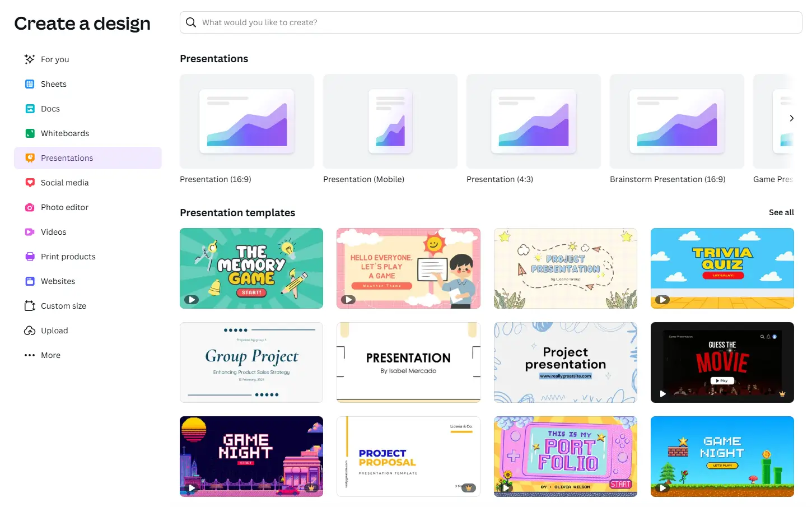Select the Print products icon
Image resolution: width=812 pixels, height=507 pixels.
click(29, 256)
